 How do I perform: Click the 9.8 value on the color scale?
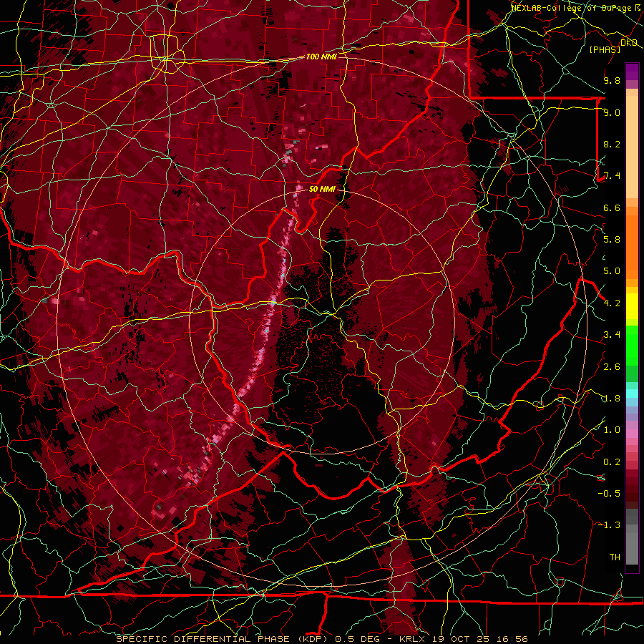click(612, 80)
